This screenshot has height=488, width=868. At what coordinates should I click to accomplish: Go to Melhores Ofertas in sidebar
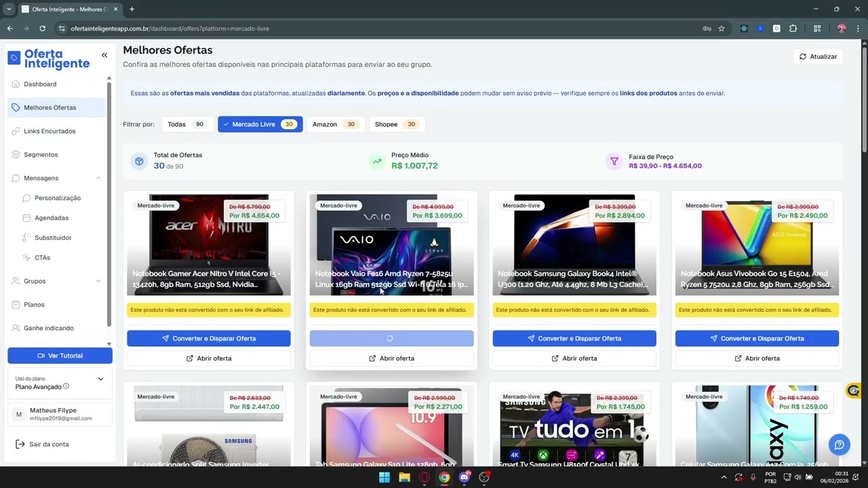(x=57, y=108)
